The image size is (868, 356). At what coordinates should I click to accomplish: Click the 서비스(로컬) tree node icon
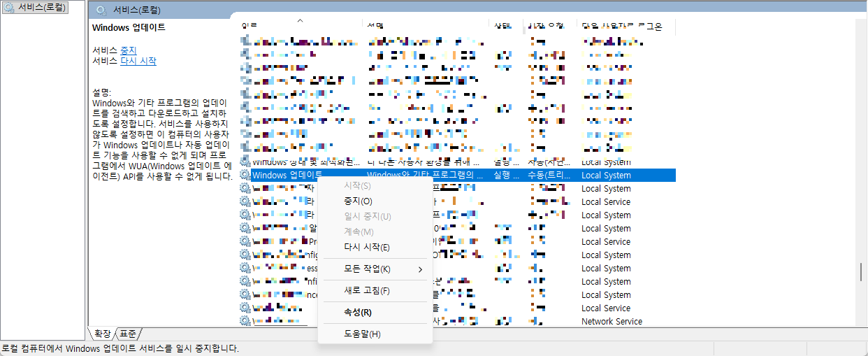[x=9, y=8]
